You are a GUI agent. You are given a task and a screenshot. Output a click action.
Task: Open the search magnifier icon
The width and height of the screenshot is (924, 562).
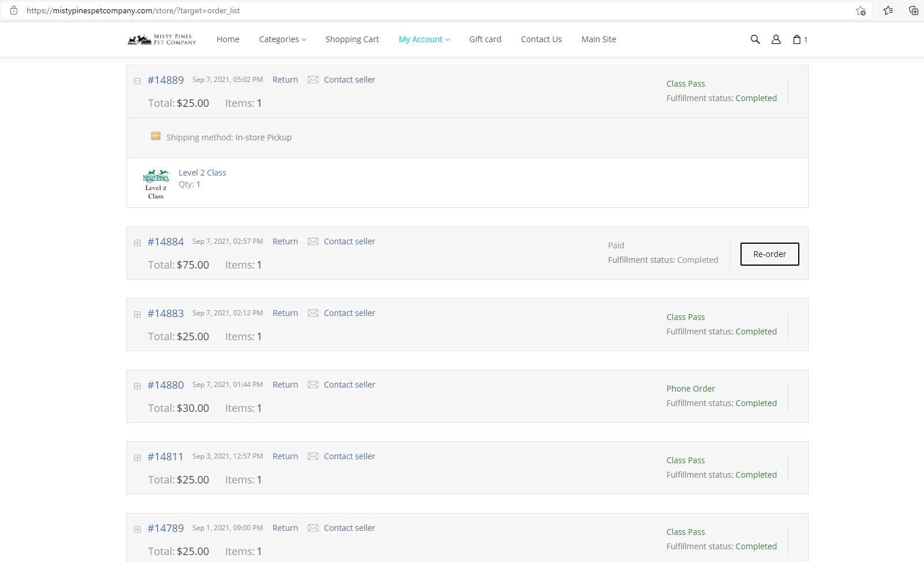coord(755,39)
